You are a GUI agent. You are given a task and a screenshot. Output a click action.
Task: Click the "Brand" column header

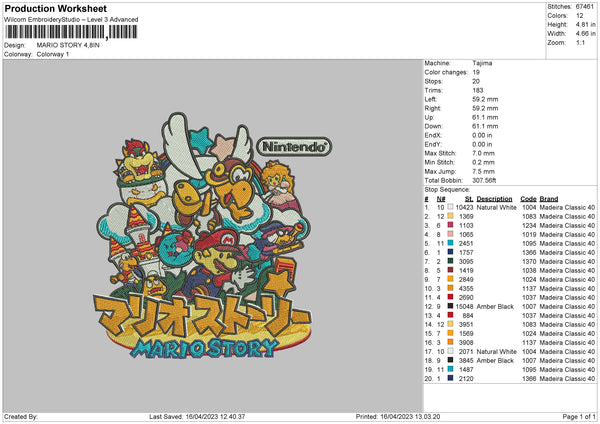point(549,199)
